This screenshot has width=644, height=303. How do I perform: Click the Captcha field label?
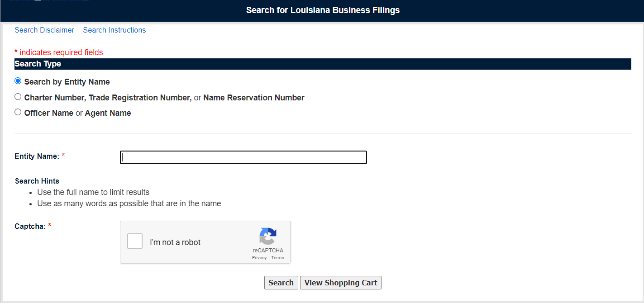(30, 226)
